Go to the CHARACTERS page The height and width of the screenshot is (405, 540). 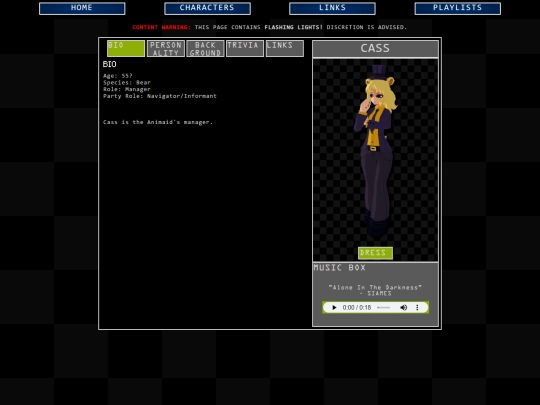(207, 9)
